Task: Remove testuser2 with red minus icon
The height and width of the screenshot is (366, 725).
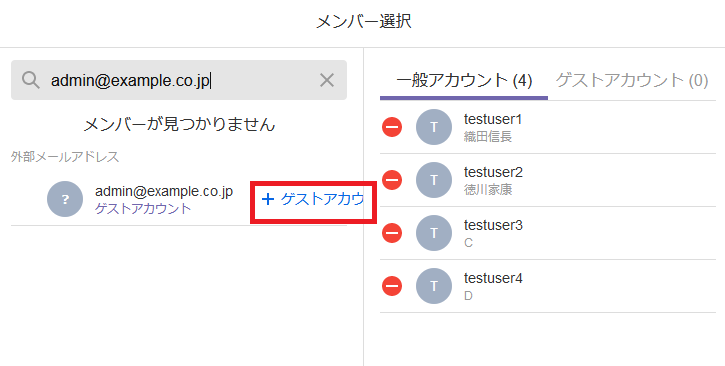Action: tap(392, 180)
